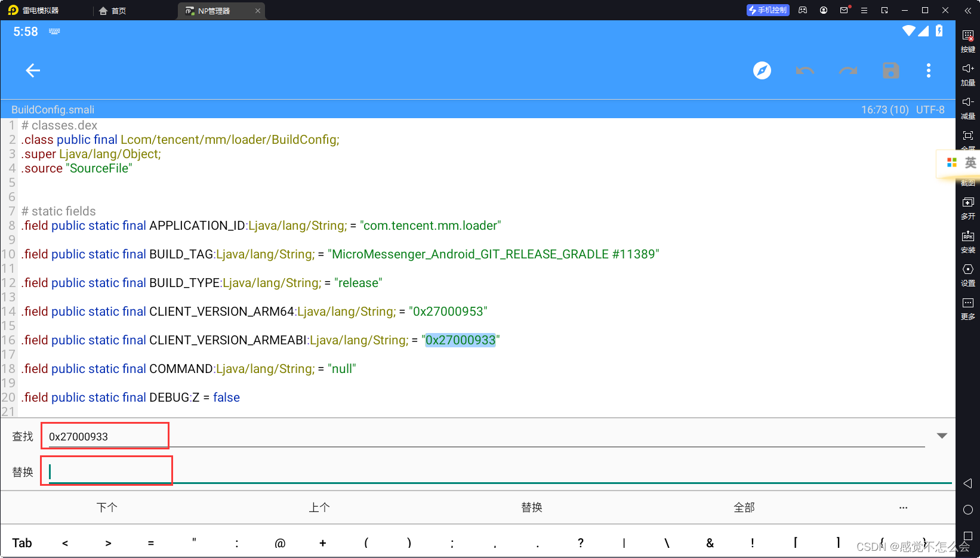
Task: Click the shrink window icon
Action: tap(885, 10)
